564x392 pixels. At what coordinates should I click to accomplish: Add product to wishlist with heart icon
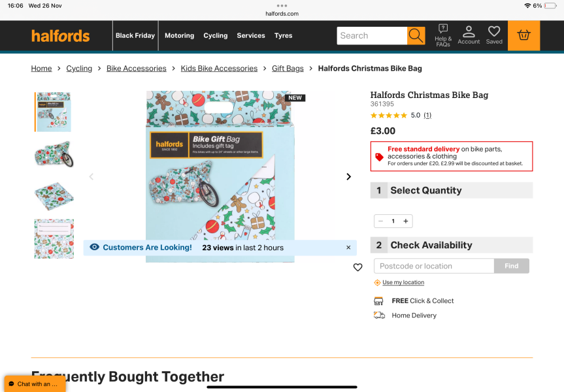pyautogui.click(x=357, y=267)
